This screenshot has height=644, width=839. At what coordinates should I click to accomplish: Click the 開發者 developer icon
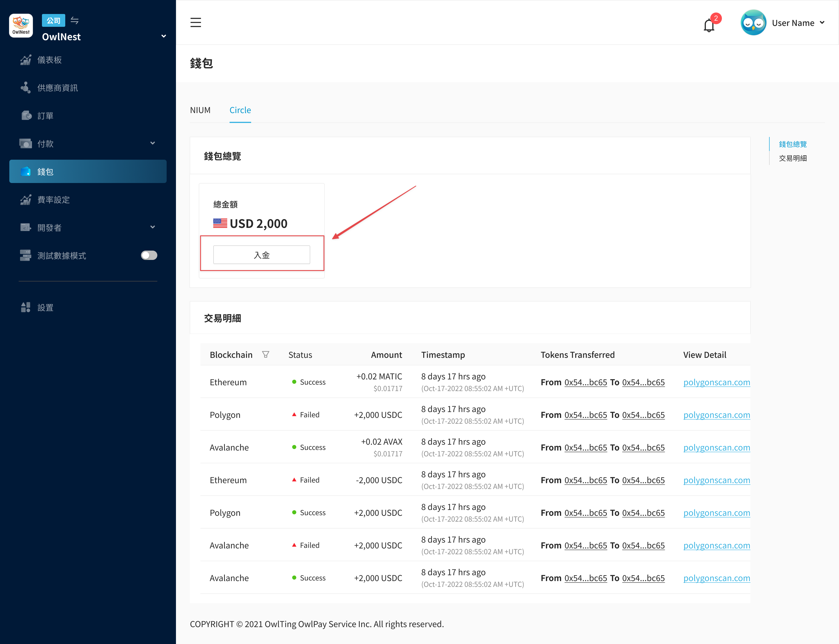pos(26,227)
